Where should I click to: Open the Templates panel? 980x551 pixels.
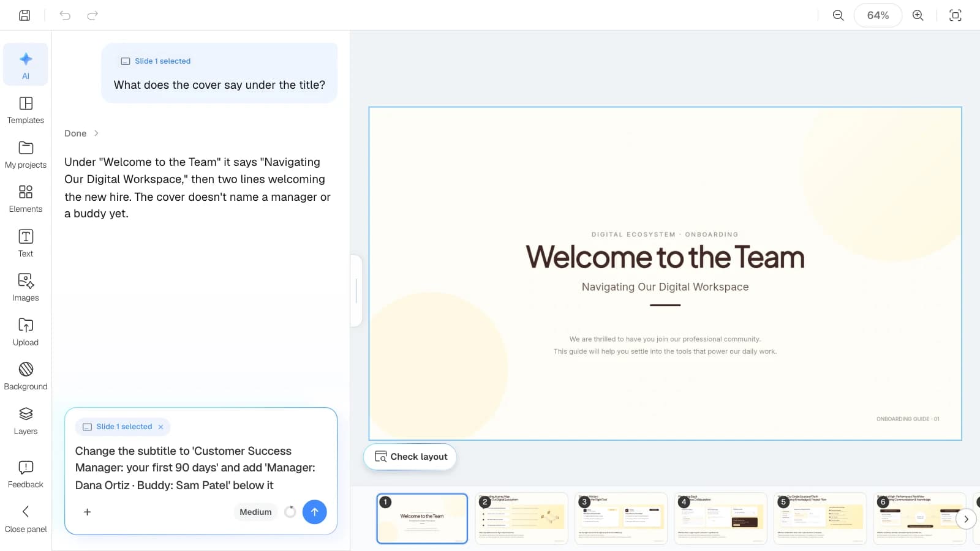(26, 110)
